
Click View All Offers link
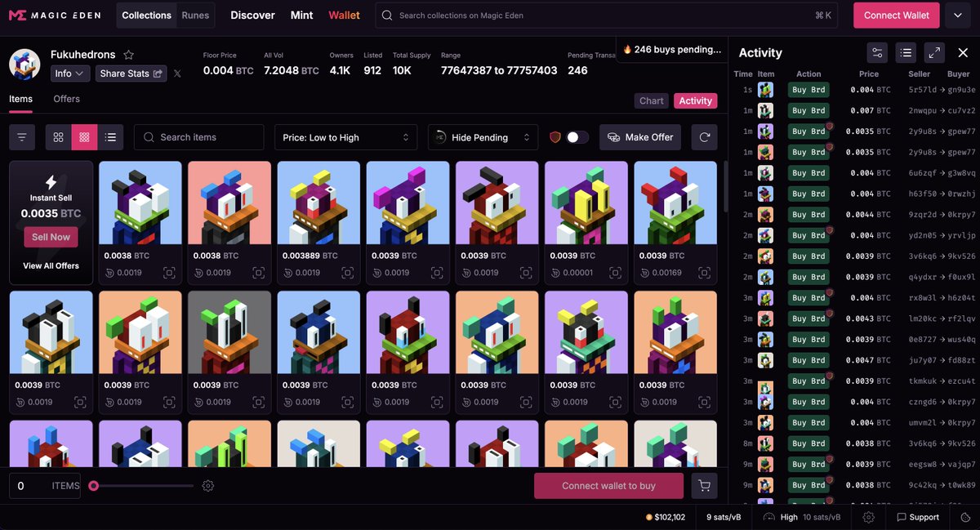[51, 266]
